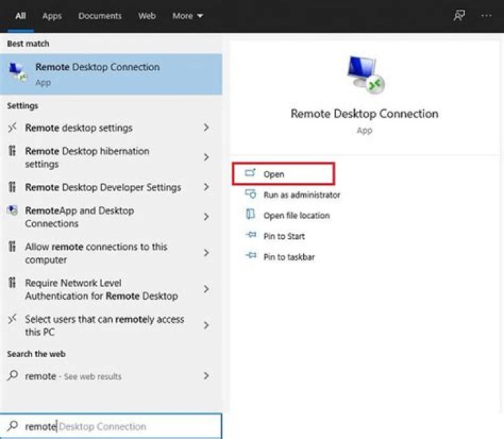
Task: Click icon beside Require Network Level Authentication
Action: [x=12, y=282]
